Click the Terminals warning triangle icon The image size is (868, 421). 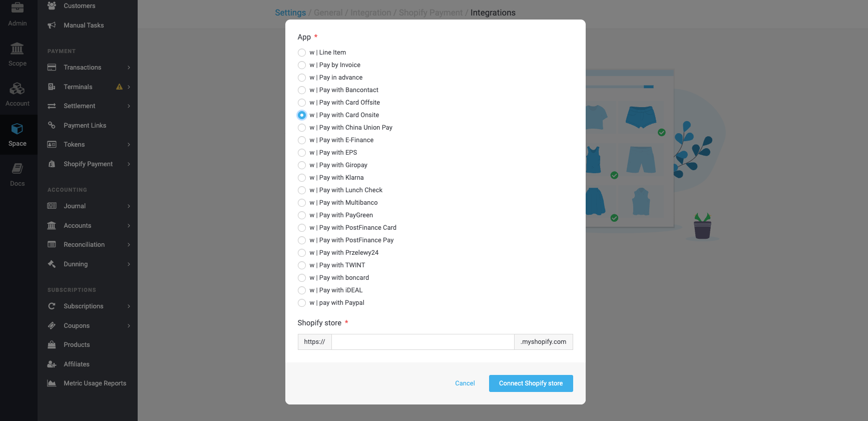pyautogui.click(x=119, y=87)
